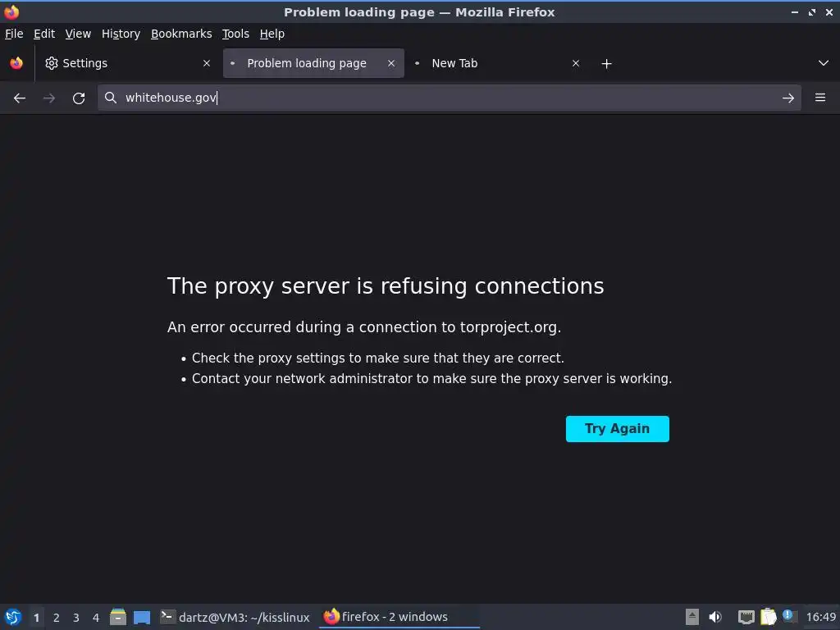This screenshot has height=630, width=840.
Task: Maximize the Firefox window
Action: coord(812,12)
